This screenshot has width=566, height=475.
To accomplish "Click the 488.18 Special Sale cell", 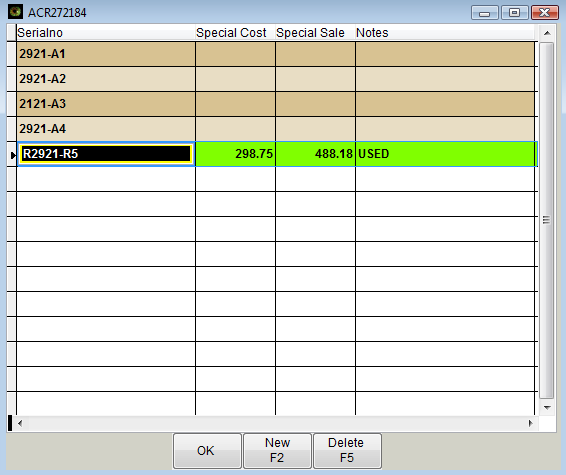I will pos(315,154).
